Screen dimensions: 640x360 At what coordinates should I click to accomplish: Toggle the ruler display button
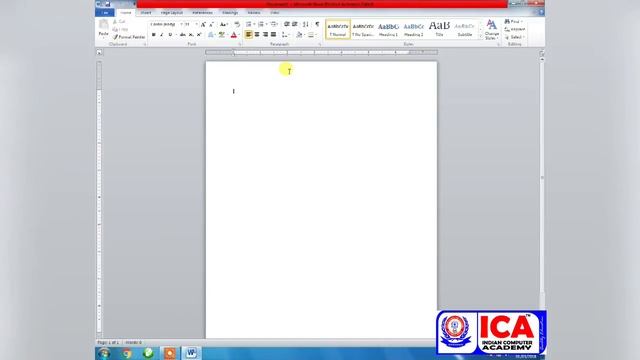[542, 53]
